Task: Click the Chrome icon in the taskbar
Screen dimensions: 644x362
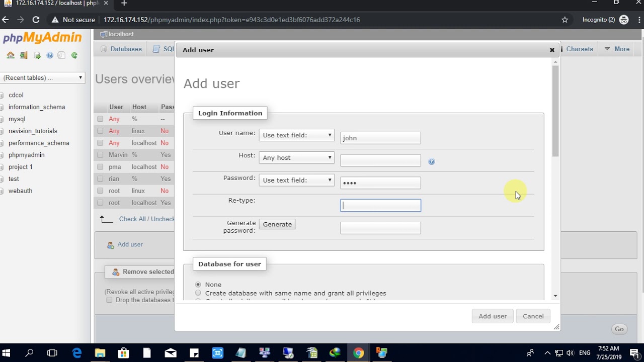Action: tap(358, 353)
